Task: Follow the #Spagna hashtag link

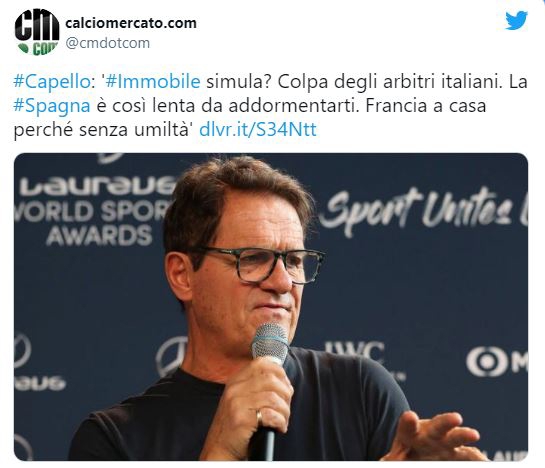Action: (52, 106)
